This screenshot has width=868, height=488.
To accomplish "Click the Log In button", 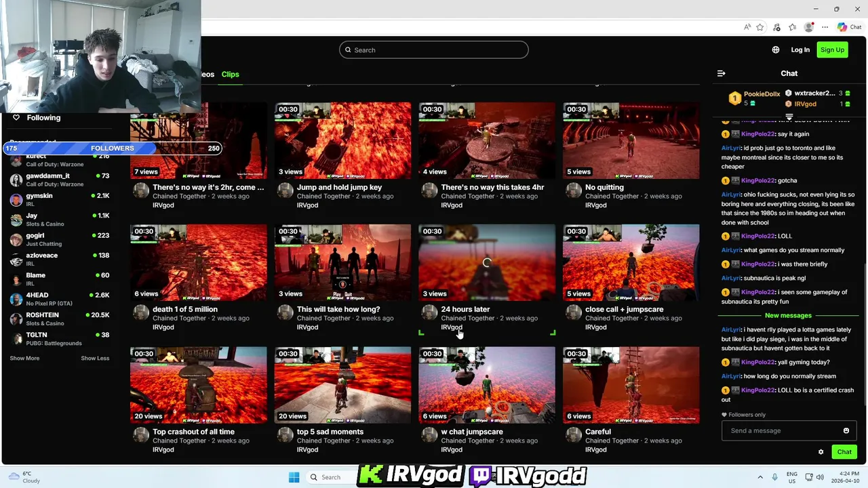I will pyautogui.click(x=800, y=49).
